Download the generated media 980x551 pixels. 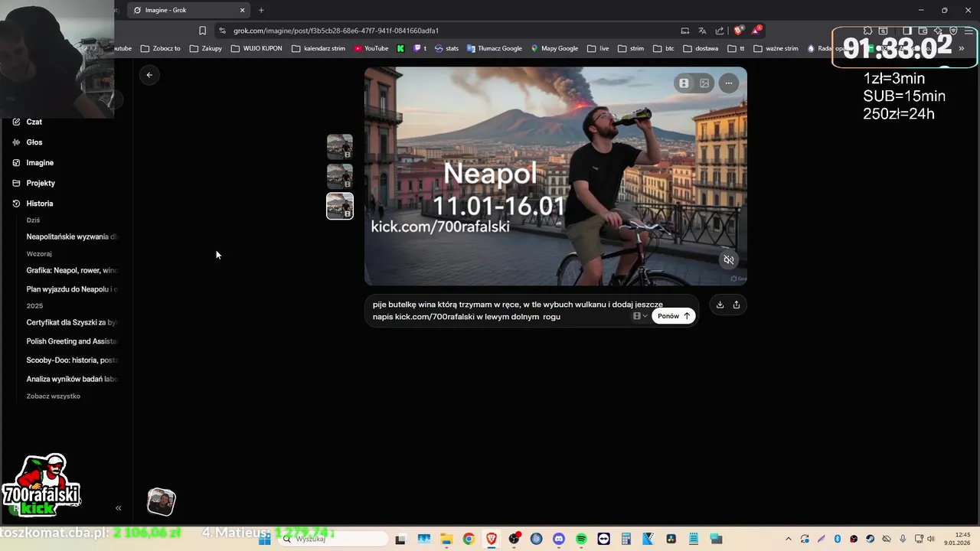point(720,305)
